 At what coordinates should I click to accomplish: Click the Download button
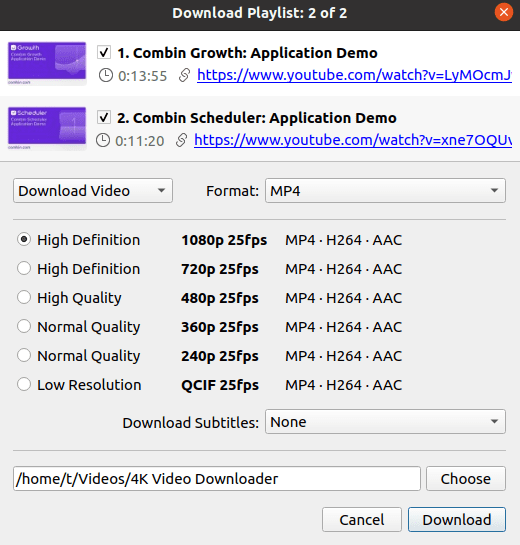point(457,520)
